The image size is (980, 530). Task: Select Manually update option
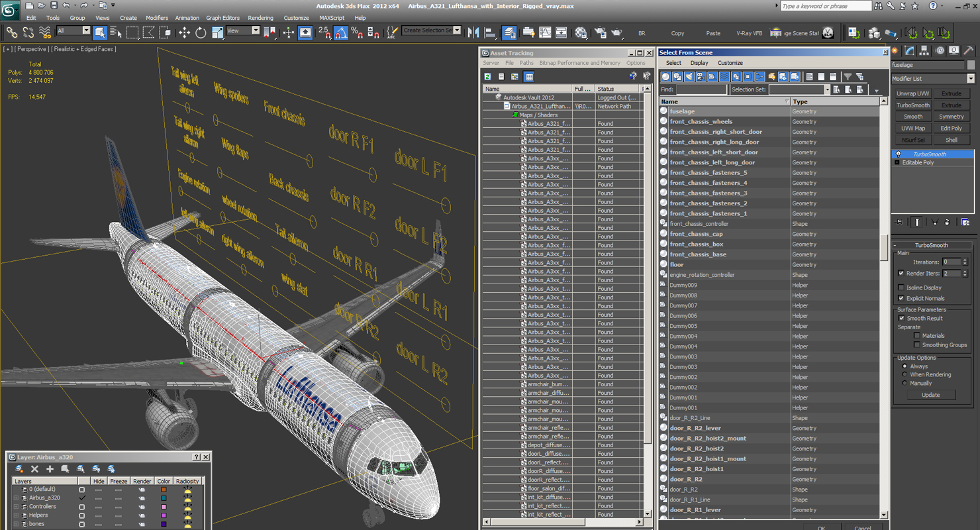[905, 383]
